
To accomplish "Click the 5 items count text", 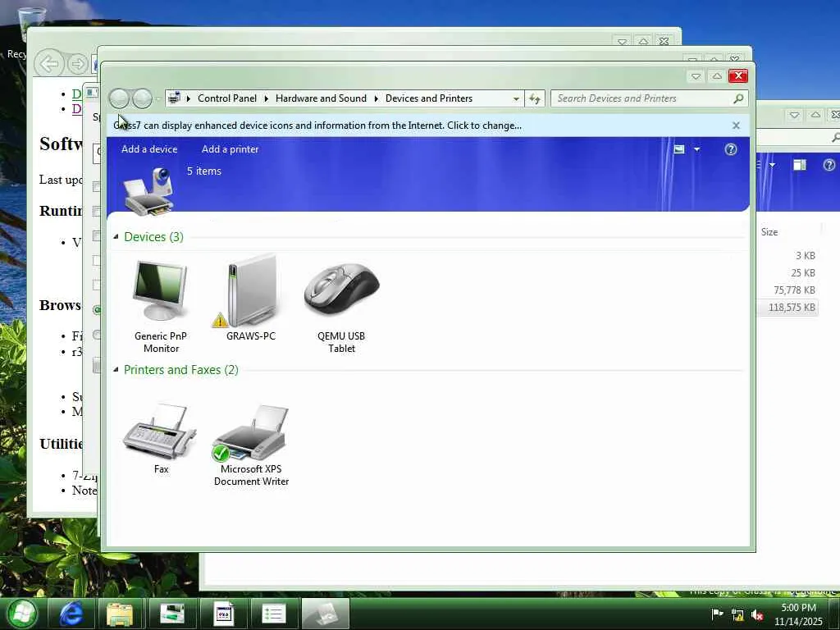I will pos(203,171).
